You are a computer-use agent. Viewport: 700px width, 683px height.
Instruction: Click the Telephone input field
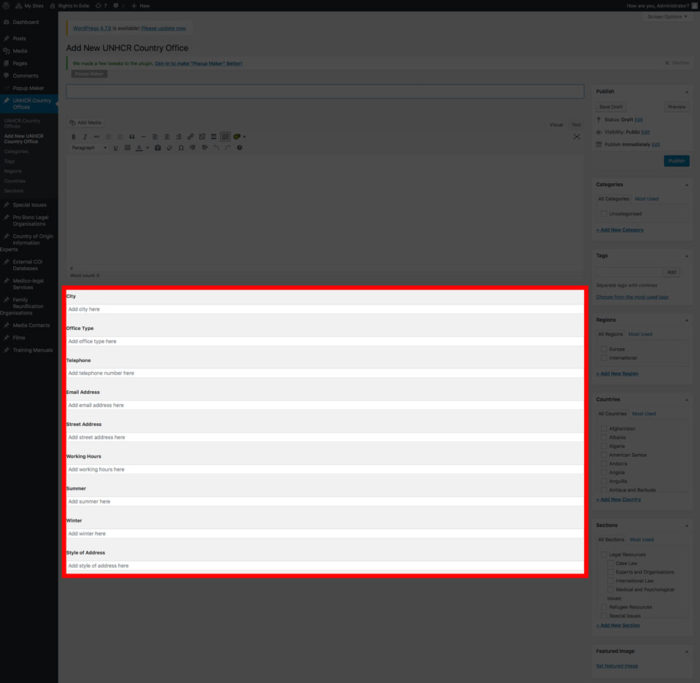pyautogui.click(x=325, y=373)
